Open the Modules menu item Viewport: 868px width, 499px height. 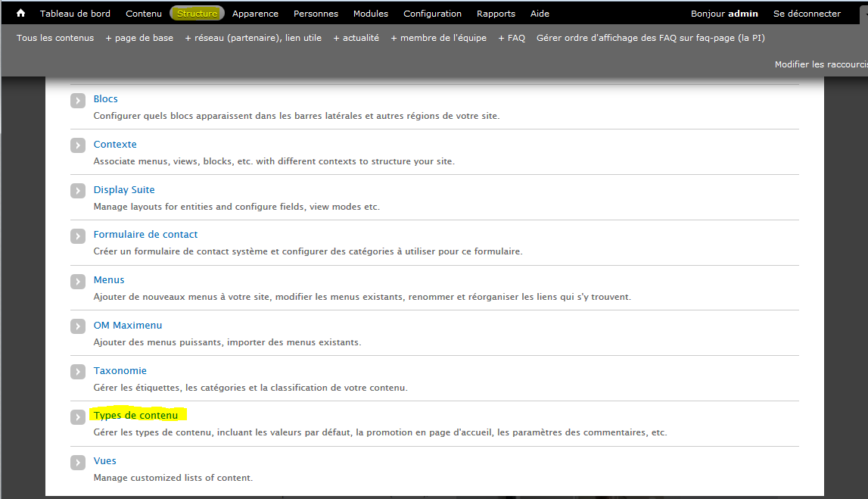pos(371,14)
